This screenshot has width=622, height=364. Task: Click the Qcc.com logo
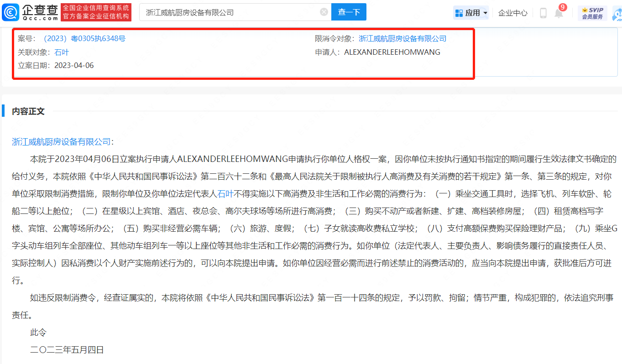(30, 12)
